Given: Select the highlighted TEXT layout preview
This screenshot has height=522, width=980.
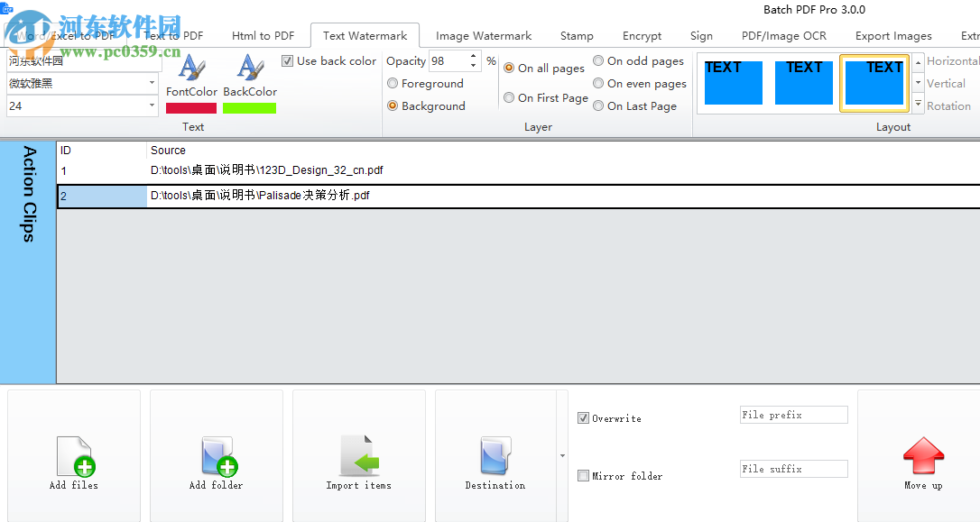Looking at the screenshot, I should click(874, 82).
